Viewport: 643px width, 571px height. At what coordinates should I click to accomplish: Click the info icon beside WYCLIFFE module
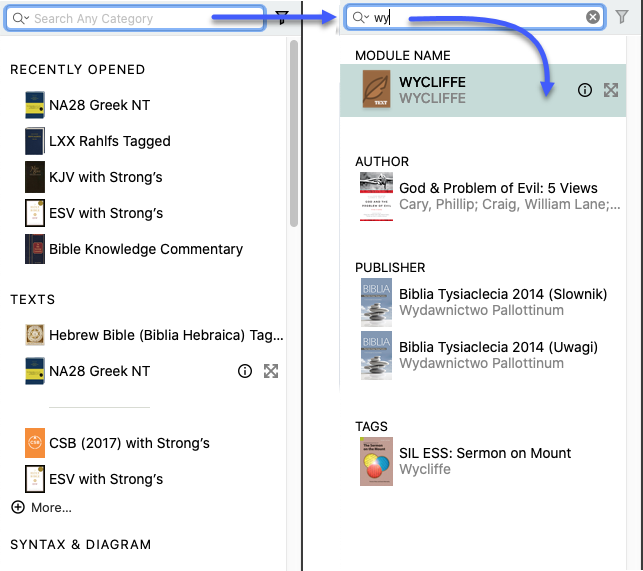pos(585,90)
